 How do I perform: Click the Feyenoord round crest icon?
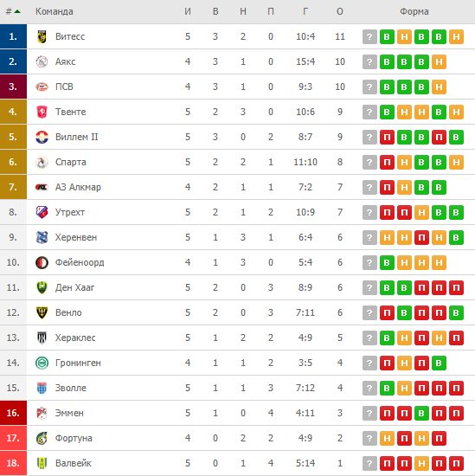(x=42, y=262)
